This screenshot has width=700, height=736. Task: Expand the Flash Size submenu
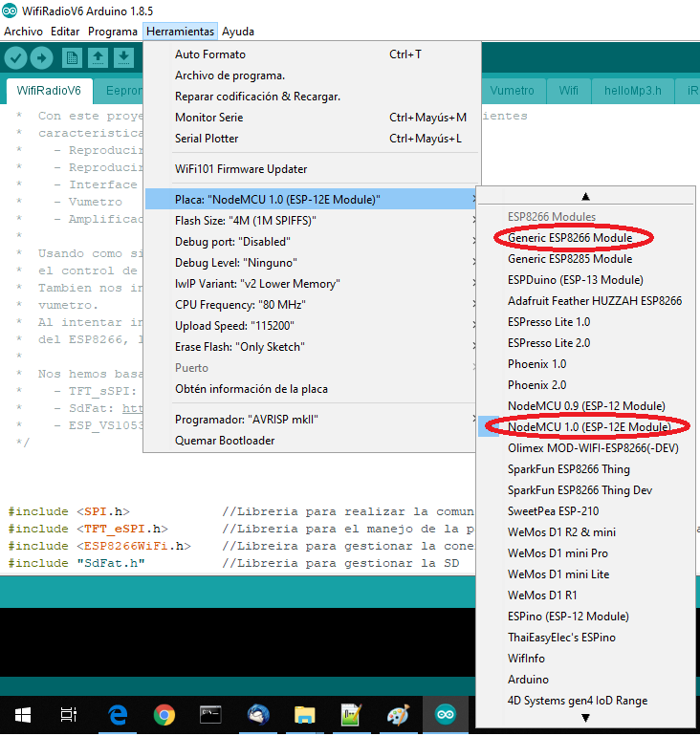[312, 221]
